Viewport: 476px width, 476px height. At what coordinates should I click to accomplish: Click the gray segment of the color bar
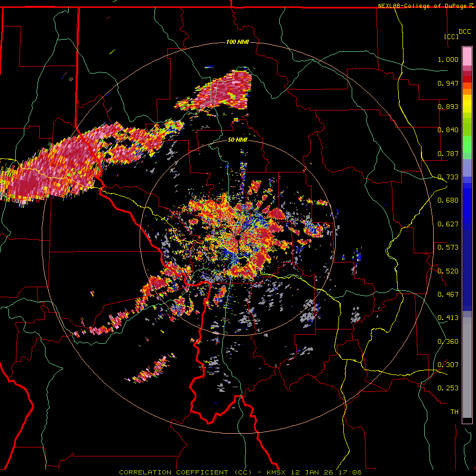click(x=467, y=368)
